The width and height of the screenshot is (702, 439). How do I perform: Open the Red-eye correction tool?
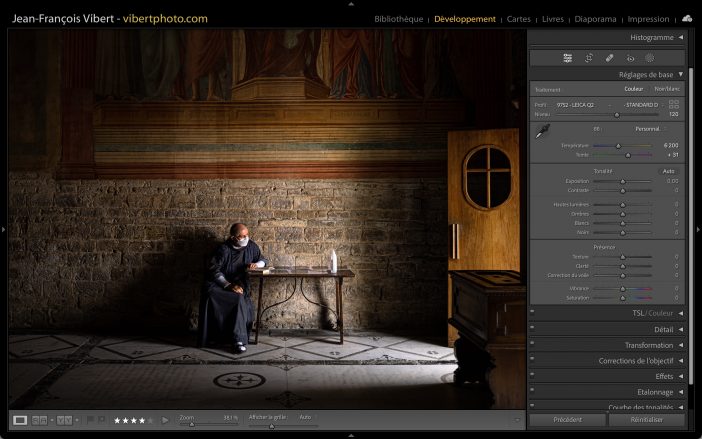630,58
